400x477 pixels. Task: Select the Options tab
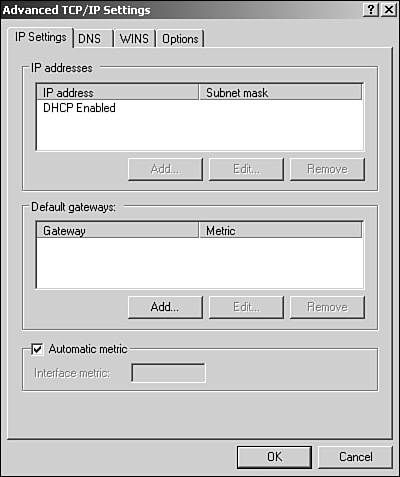click(180, 39)
